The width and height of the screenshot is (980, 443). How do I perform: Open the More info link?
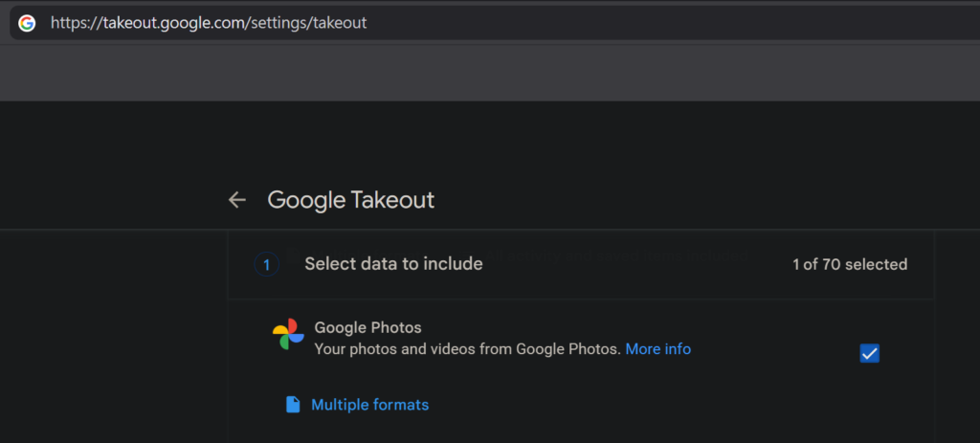pyautogui.click(x=658, y=348)
